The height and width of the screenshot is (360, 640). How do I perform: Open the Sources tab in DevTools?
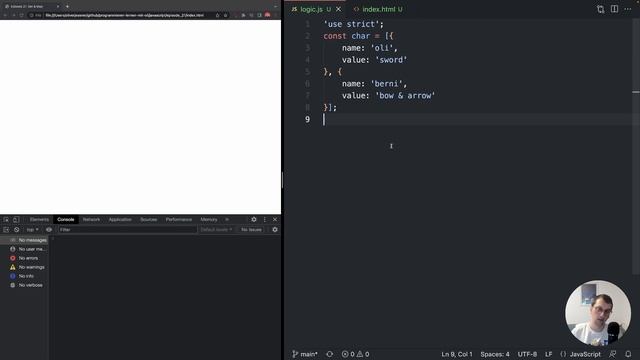pos(149,220)
